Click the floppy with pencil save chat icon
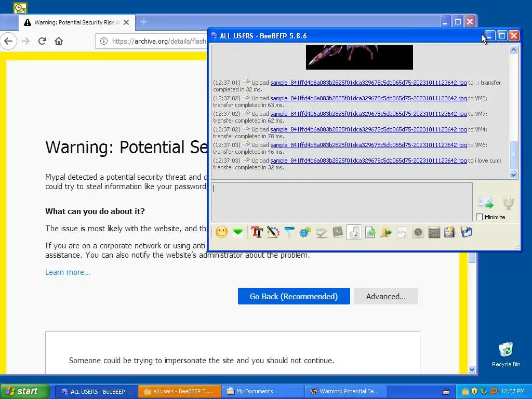The image size is (532, 399). [449, 232]
